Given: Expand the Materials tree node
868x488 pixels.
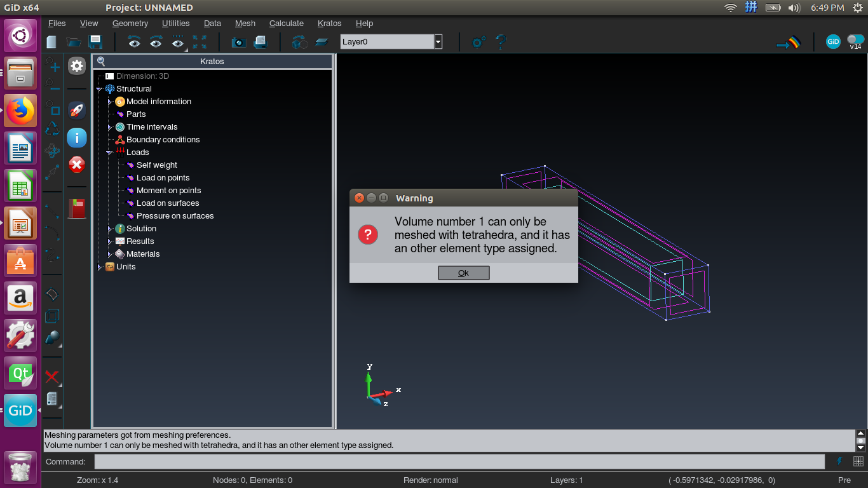Looking at the screenshot, I should click(x=109, y=254).
